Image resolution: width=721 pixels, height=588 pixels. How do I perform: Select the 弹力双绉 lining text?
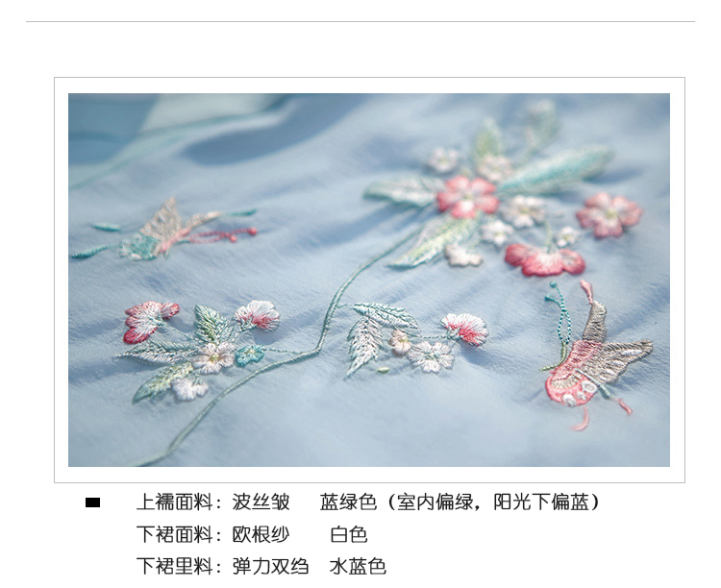270,567
